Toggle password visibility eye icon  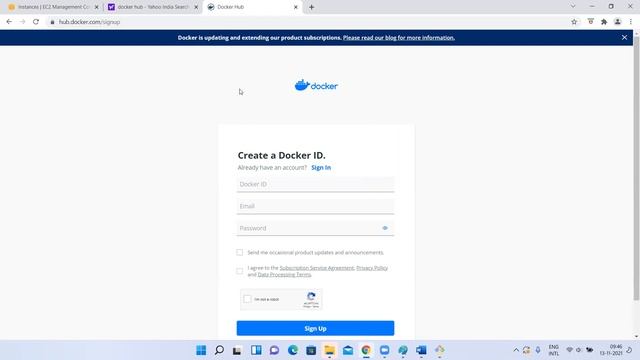(385, 228)
